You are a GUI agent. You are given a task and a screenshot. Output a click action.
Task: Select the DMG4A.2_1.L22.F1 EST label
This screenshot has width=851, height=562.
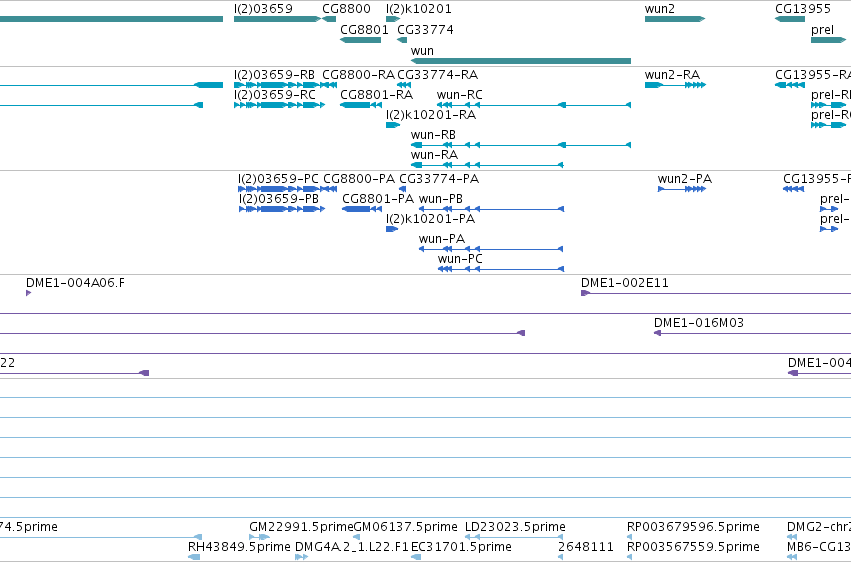(352, 547)
